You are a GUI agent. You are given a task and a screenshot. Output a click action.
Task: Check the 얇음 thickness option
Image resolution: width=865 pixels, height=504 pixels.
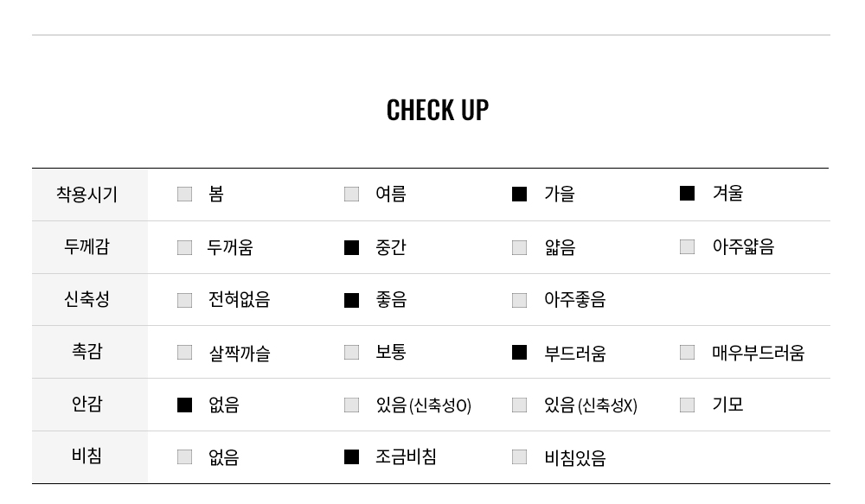pyautogui.click(x=519, y=247)
